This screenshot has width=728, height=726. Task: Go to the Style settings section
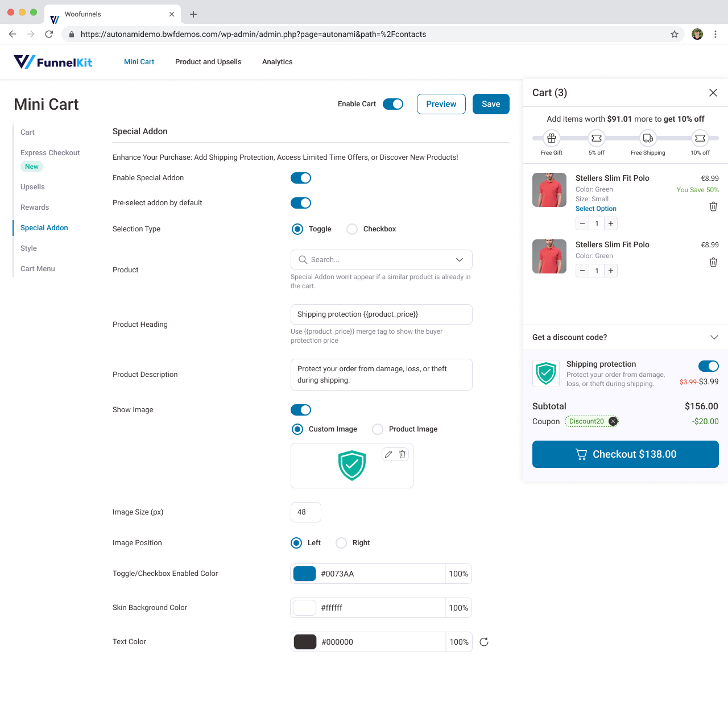28,248
